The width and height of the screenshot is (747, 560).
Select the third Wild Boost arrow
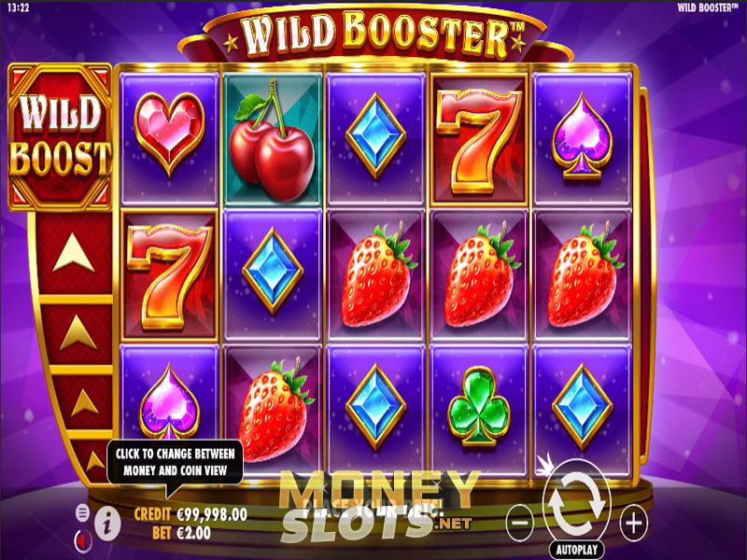tap(85, 402)
